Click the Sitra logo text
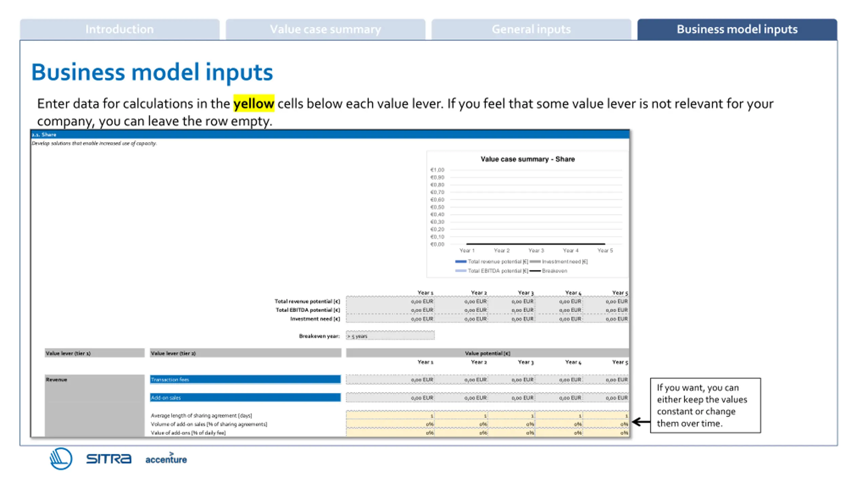 (108, 459)
